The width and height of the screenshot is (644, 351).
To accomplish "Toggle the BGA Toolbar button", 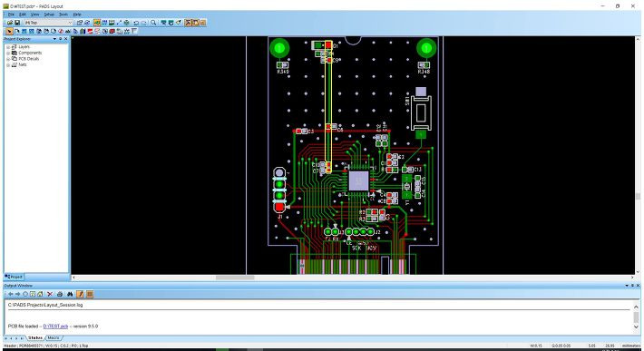I will 126,23.
